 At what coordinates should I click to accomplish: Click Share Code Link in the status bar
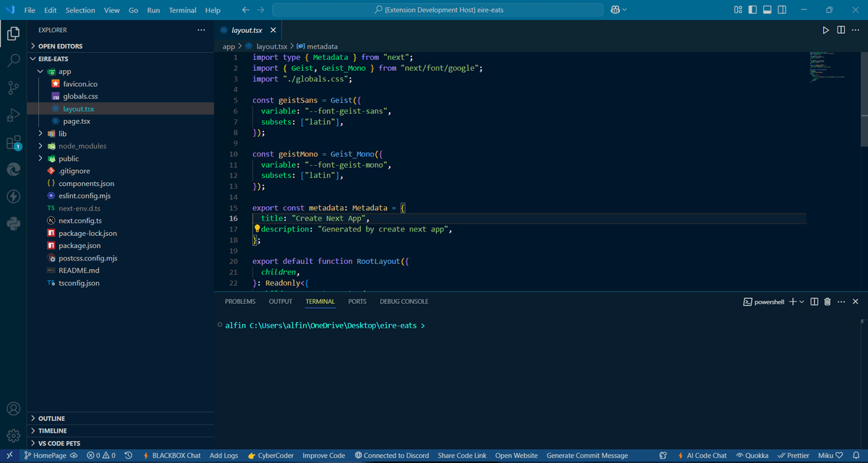point(462,456)
